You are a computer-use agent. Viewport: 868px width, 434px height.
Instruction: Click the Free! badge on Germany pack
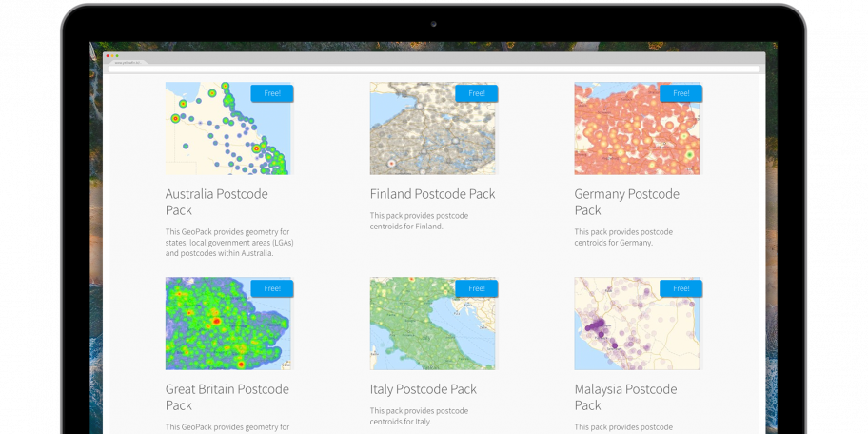coord(681,93)
